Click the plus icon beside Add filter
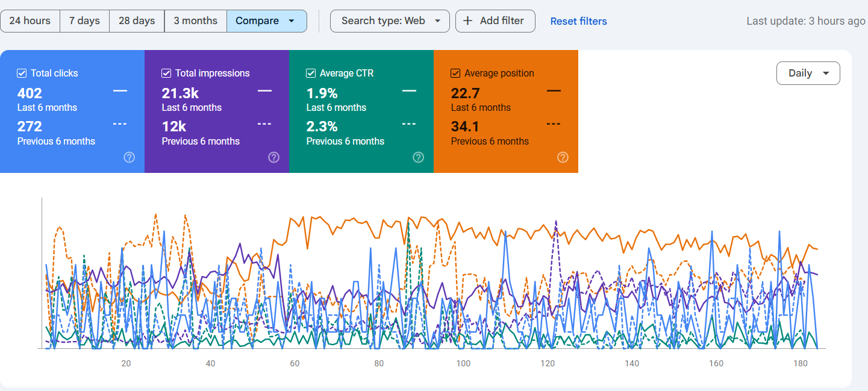 pos(468,20)
